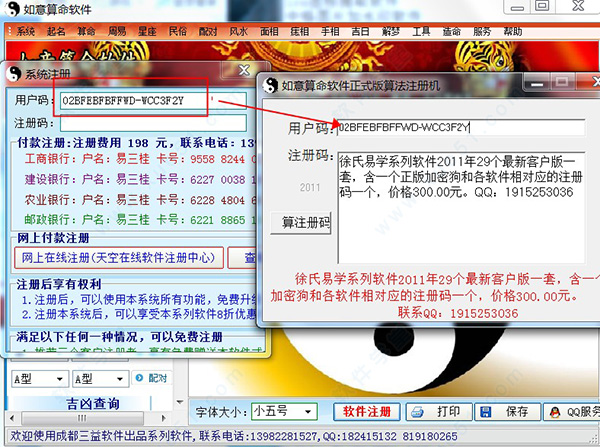
Task: Click the yin-yang icon of 如意算命软件 title
Action: click(11, 9)
